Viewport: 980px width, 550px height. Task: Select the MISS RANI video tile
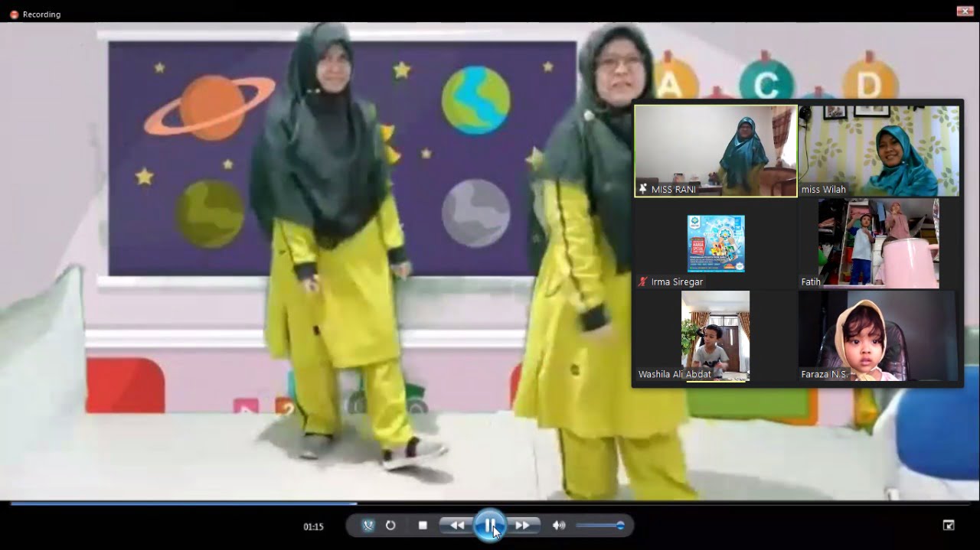coord(715,151)
